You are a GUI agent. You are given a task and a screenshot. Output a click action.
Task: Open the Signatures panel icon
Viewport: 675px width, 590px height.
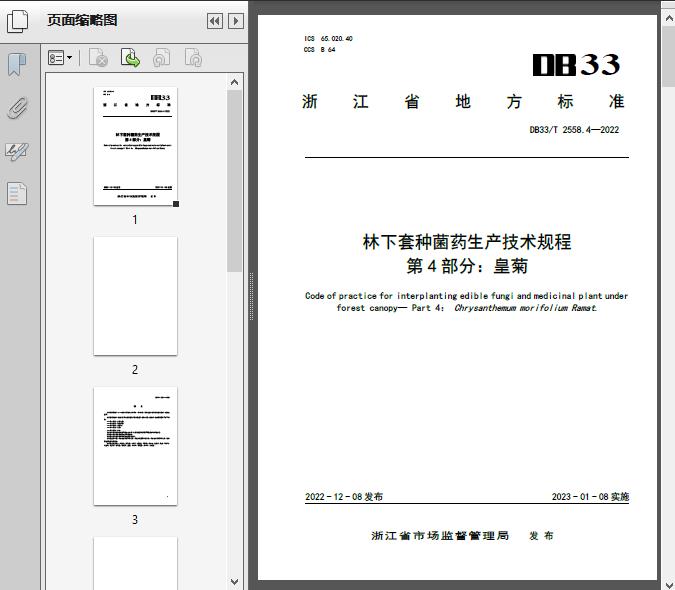(x=17, y=151)
